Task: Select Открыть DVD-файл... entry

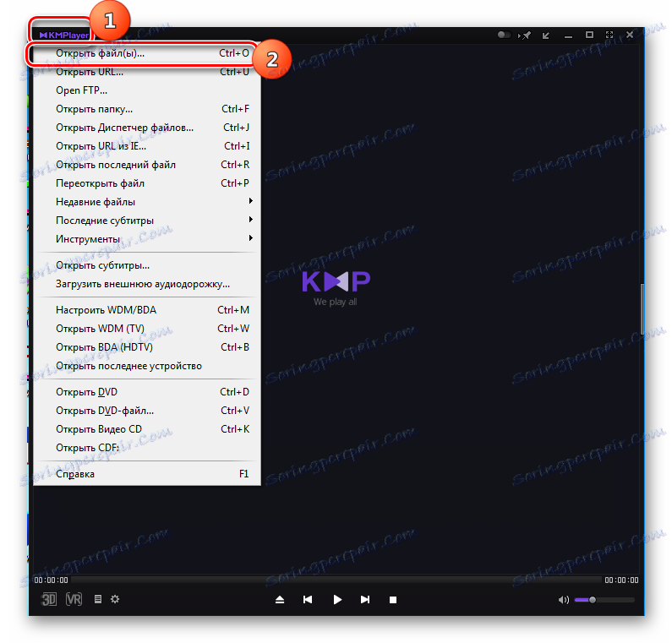Action: [x=147, y=411]
